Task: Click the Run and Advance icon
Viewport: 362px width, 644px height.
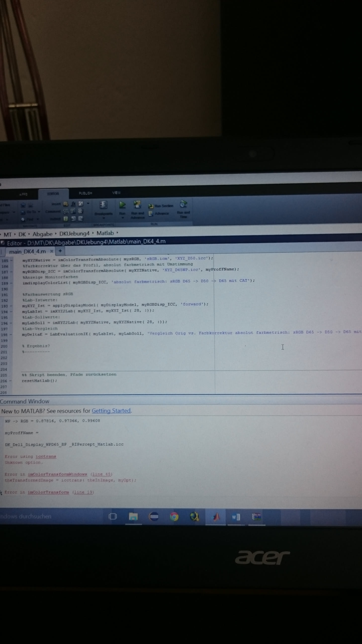Action: pyautogui.click(x=137, y=204)
